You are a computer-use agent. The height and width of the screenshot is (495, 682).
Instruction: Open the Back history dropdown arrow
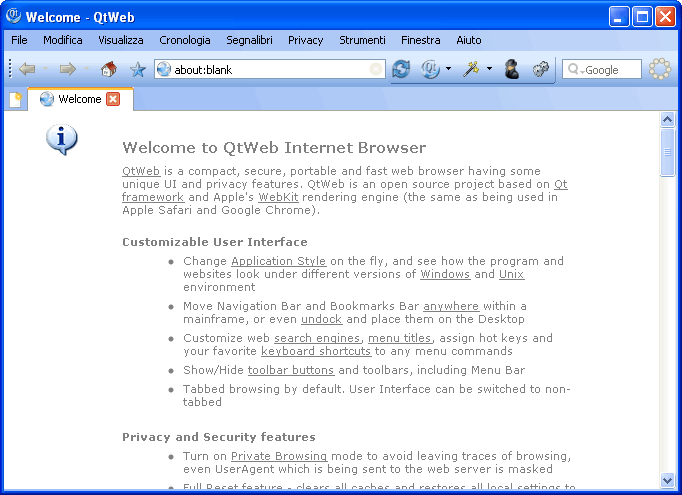45,69
